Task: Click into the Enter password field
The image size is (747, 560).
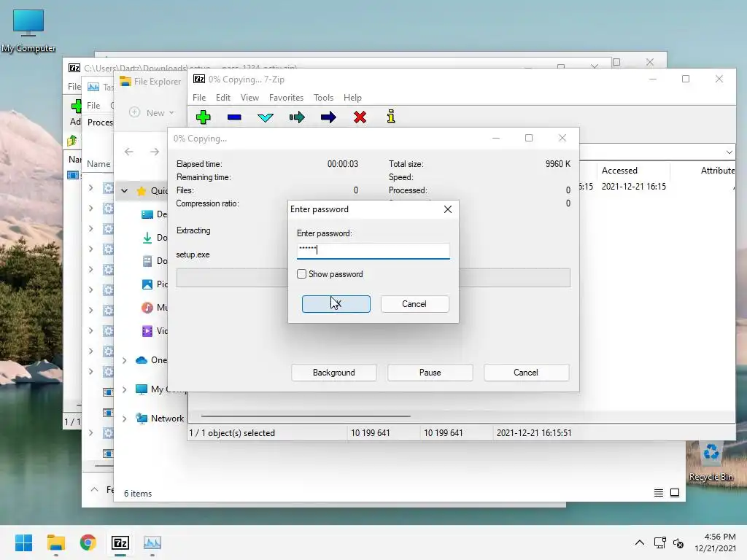Action: tap(373, 251)
